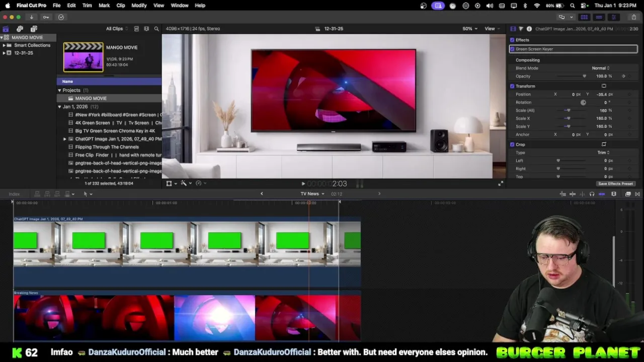Toggle clip appearance filmstrip/list view icon
The image size is (644, 362).
pyautogui.click(x=136, y=29)
